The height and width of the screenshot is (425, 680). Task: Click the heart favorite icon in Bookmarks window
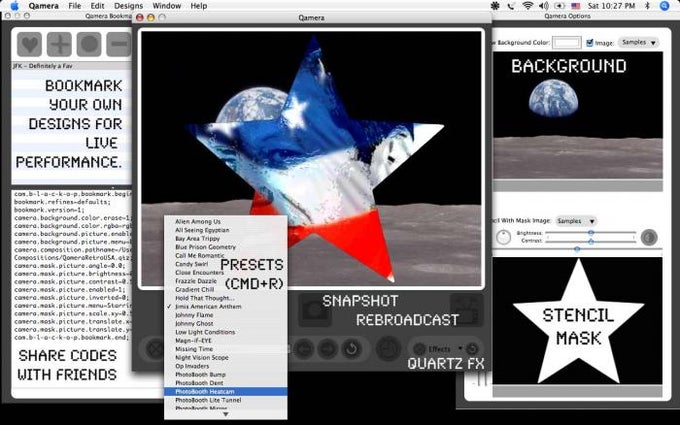(x=29, y=44)
